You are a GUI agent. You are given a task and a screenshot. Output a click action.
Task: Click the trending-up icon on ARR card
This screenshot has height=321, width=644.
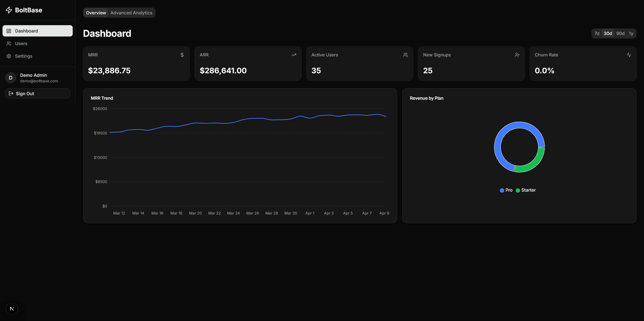294,55
